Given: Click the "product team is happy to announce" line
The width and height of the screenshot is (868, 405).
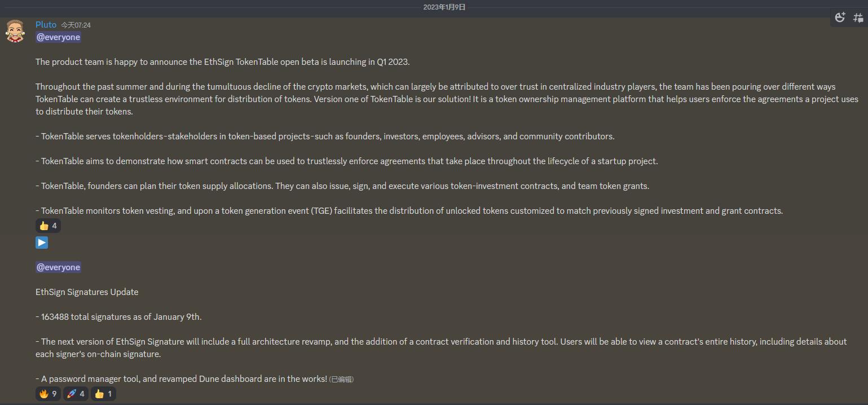Looking at the screenshot, I should pos(222,62).
